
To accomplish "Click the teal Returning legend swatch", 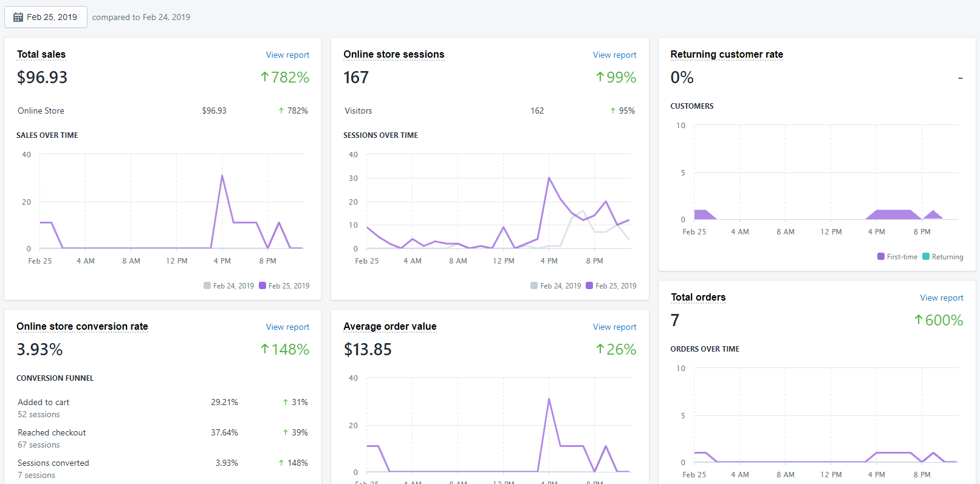I will click(926, 256).
